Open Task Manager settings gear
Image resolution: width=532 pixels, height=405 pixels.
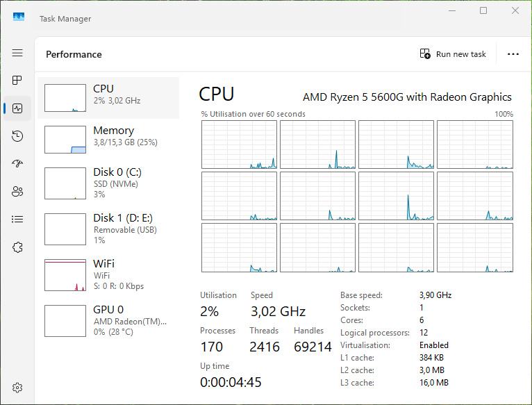point(17,388)
